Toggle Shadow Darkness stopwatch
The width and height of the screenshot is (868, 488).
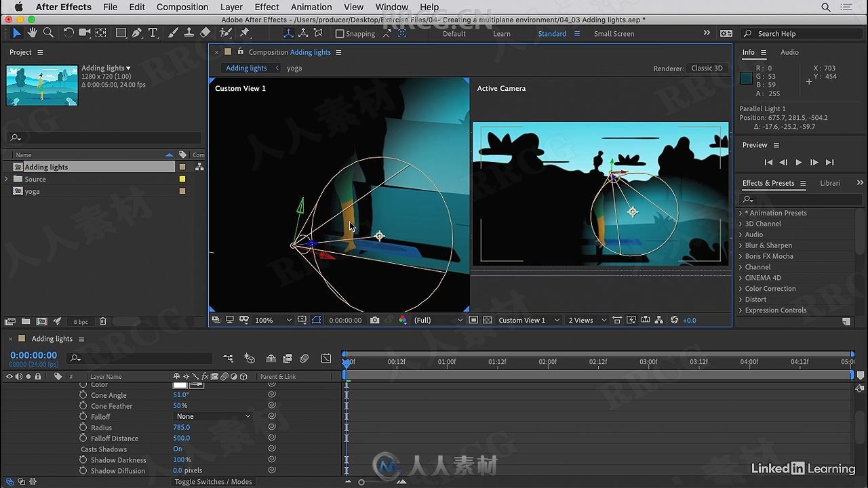[x=83, y=460]
